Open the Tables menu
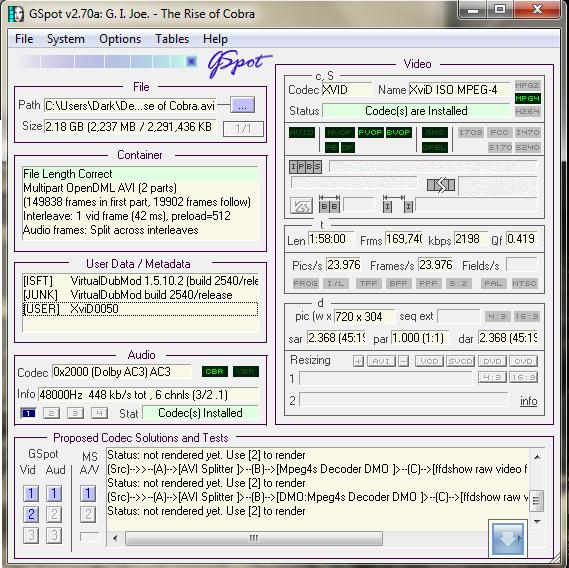Viewport: 569px width, 568px height. click(x=172, y=39)
